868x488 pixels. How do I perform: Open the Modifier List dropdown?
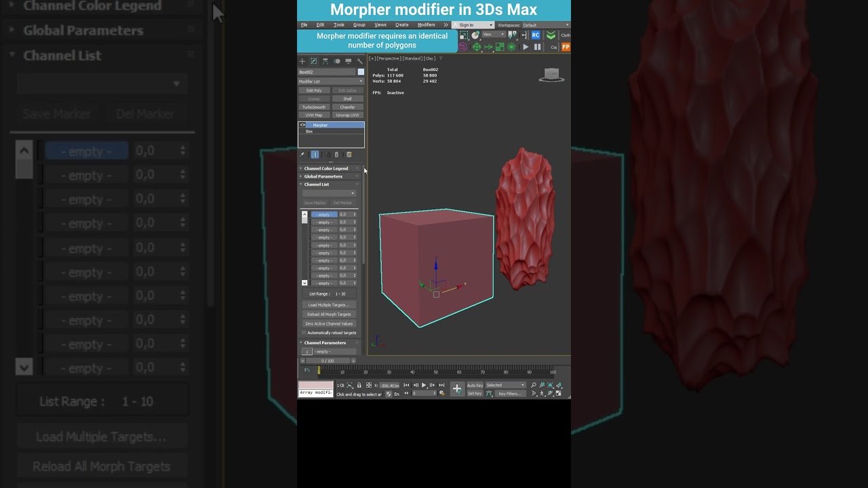pos(331,81)
